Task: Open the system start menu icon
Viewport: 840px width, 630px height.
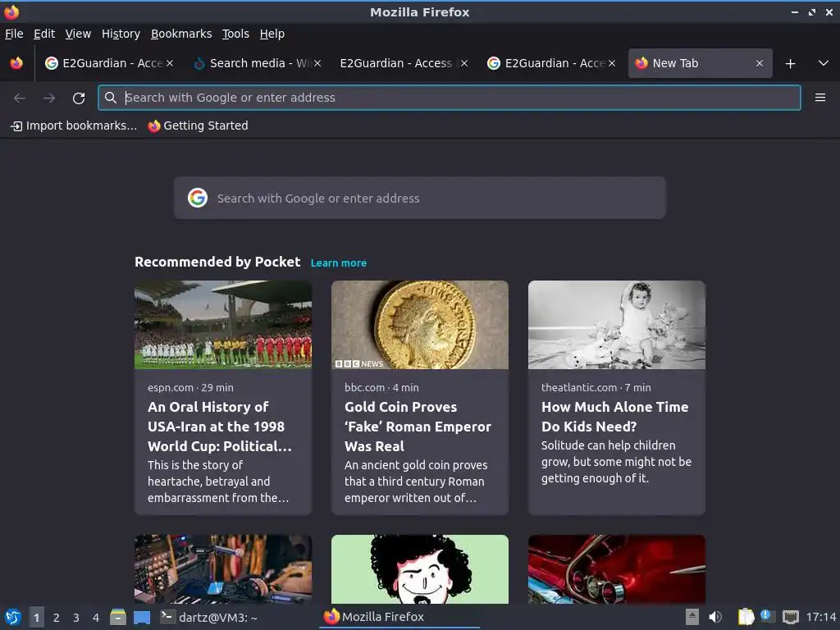Action: click(x=12, y=617)
